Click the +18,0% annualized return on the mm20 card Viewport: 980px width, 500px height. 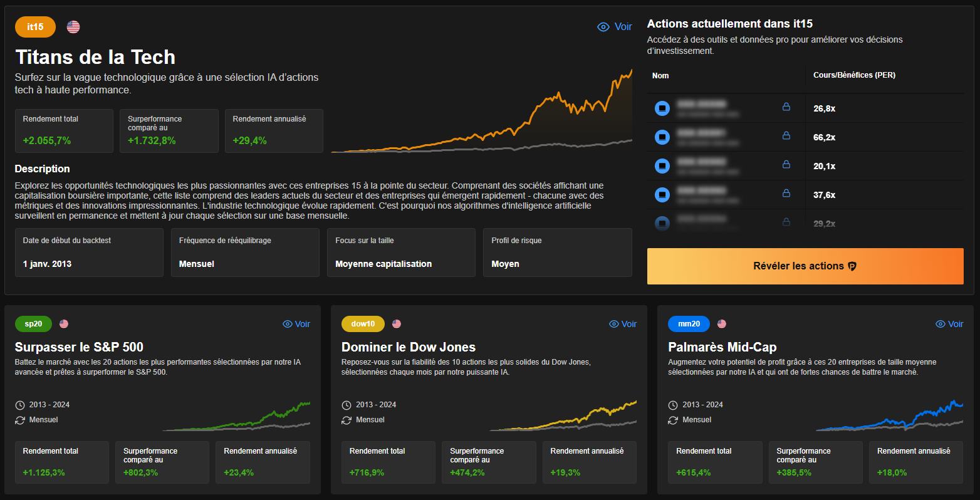(x=892, y=472)
